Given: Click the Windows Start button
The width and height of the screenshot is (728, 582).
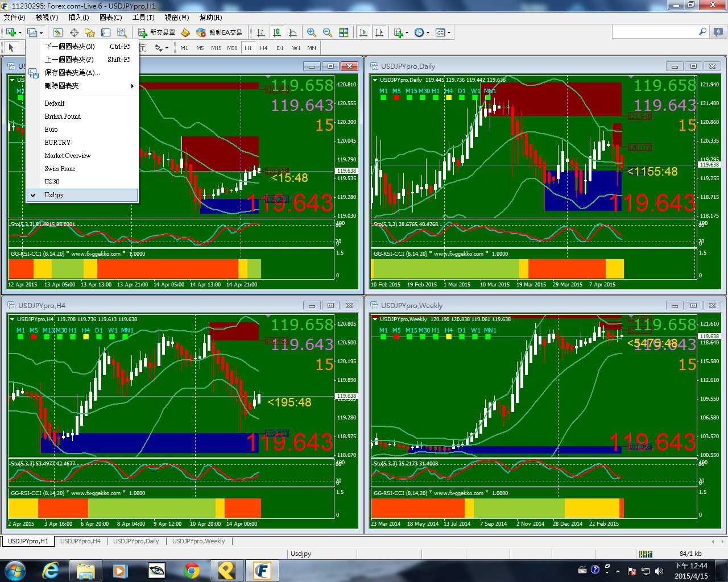Looking at the screenshot, I should (14, 570).
